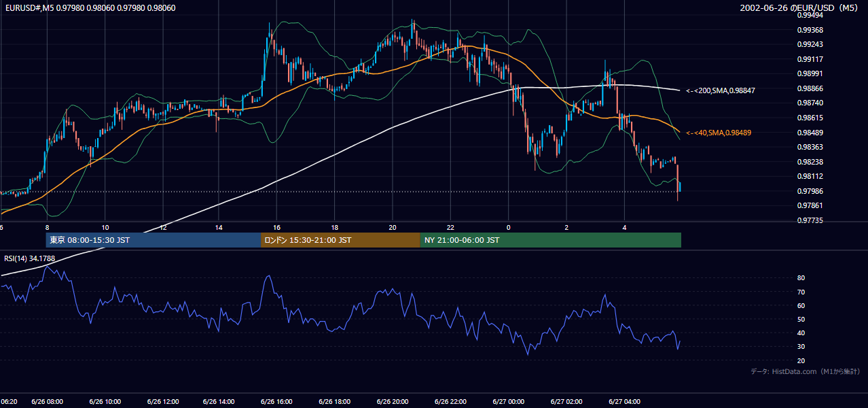868x408 pixels.
Task: Click the RSI scale value 70
Action: [x=801, y=292]
